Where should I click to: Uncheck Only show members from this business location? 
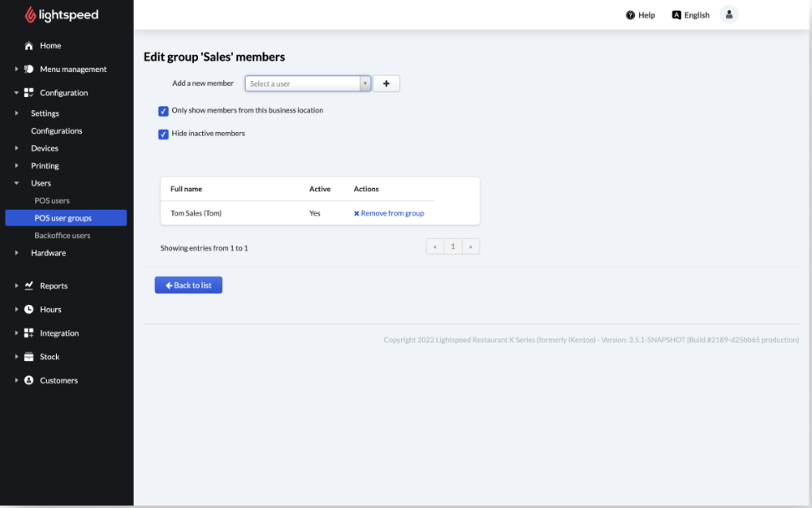[164, 111]
